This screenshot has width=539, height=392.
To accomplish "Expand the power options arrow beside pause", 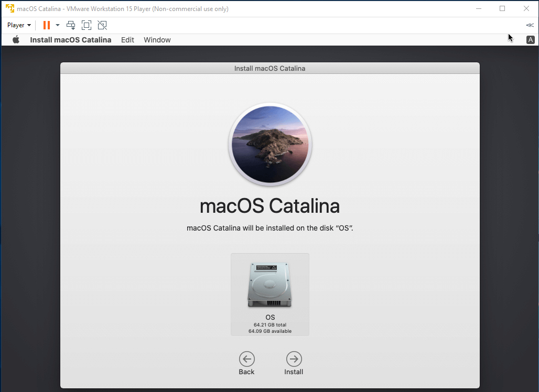I will [x=57, y=25].
